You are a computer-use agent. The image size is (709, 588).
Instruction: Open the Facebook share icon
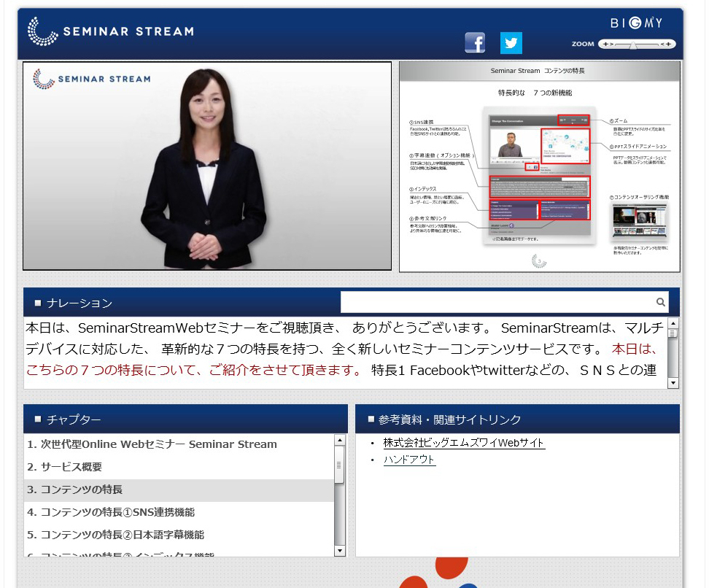(x=475, y=43)
